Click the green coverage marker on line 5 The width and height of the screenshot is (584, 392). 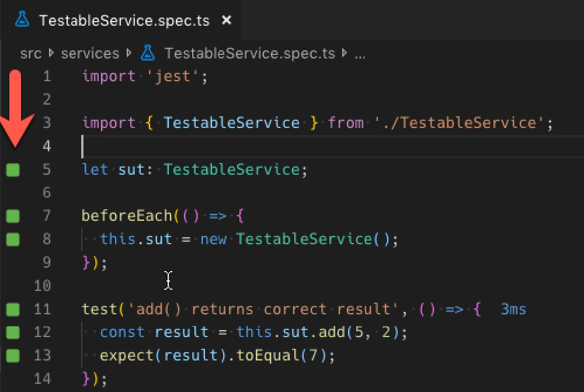coord(13,170)
